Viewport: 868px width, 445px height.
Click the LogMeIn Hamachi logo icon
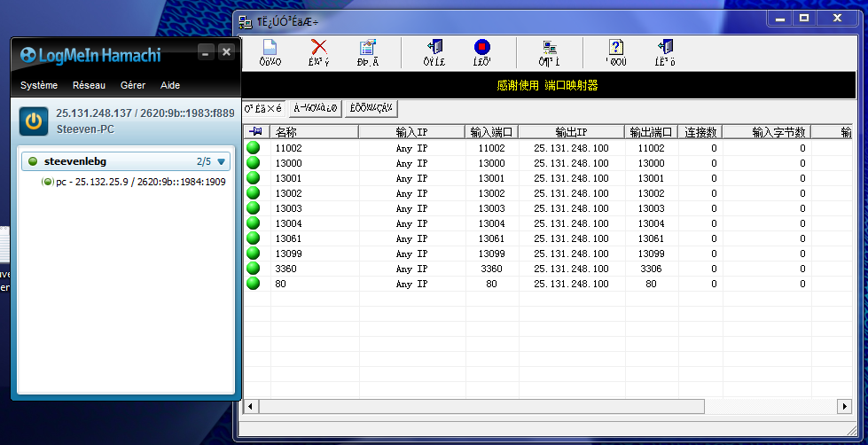[27, 55]
